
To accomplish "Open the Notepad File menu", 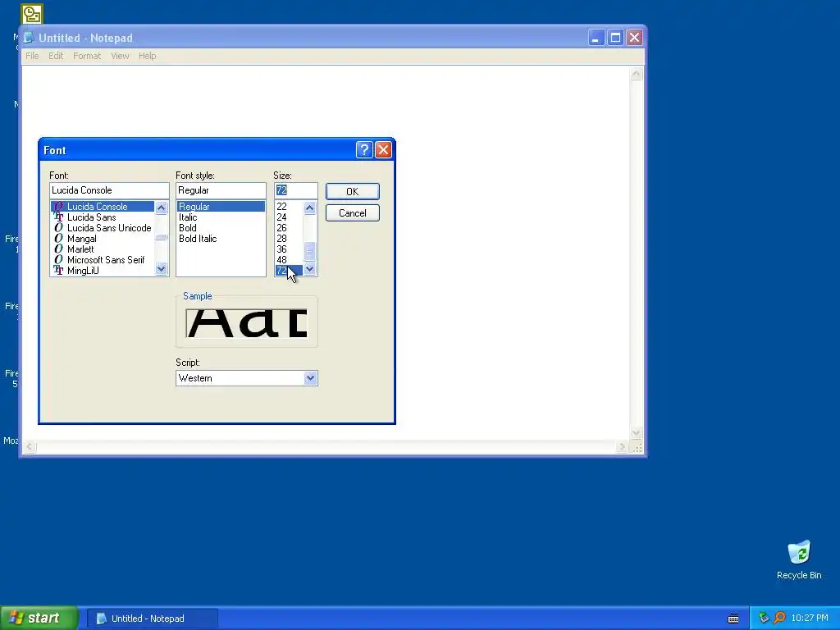I will tap(32, 56).
